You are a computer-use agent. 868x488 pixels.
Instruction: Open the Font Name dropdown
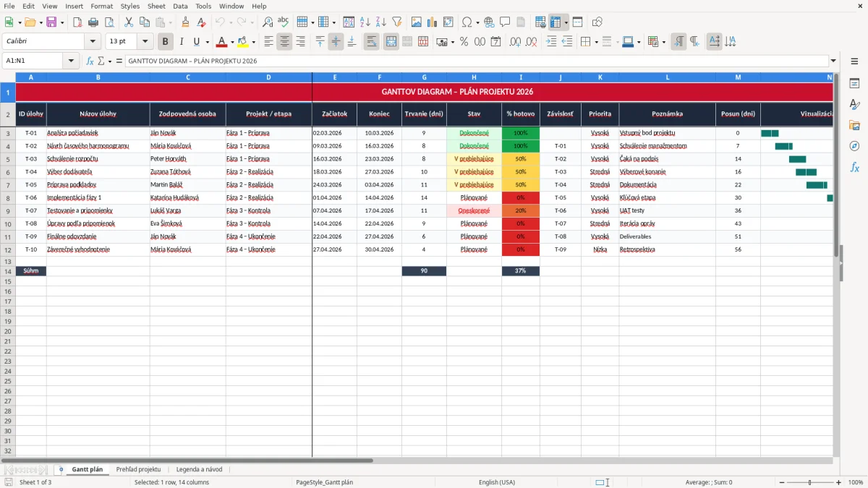(93, 42)
